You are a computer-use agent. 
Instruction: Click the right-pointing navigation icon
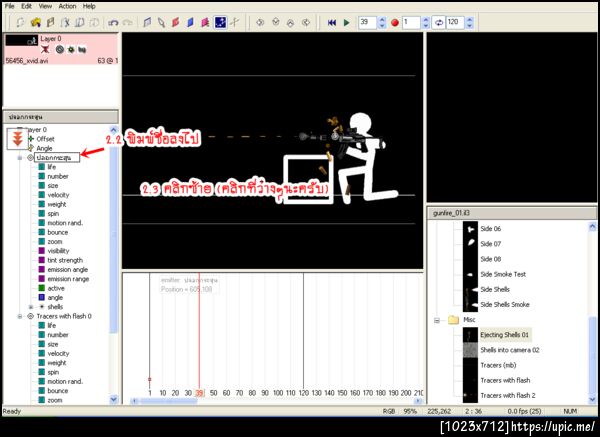(x=306, y=23)
